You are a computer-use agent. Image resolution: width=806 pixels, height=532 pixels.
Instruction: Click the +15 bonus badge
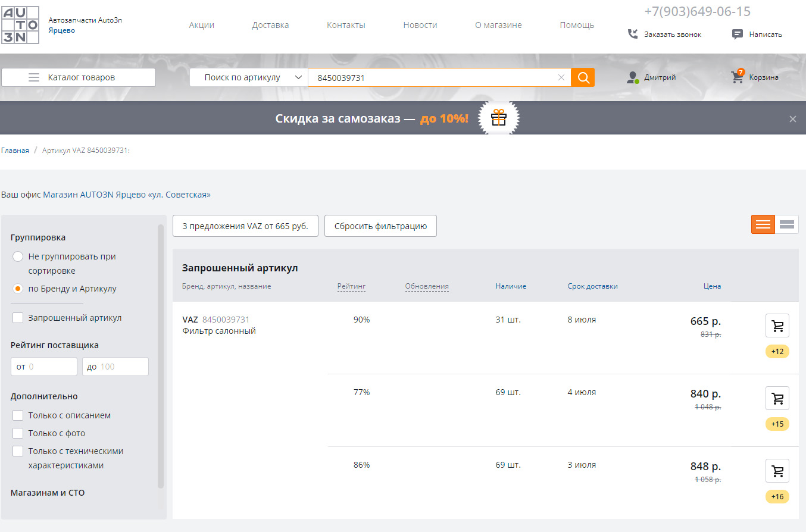pyautogui.click(x=777, y=424)
